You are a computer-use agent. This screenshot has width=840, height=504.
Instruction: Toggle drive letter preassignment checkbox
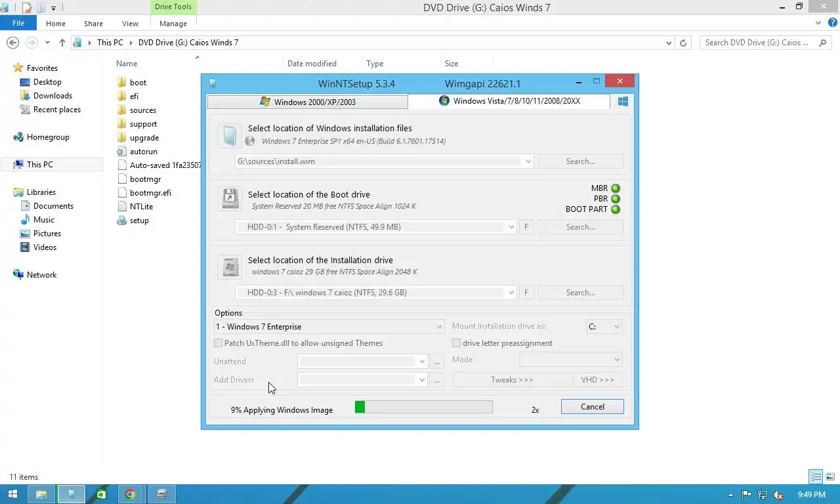(456, 343)
